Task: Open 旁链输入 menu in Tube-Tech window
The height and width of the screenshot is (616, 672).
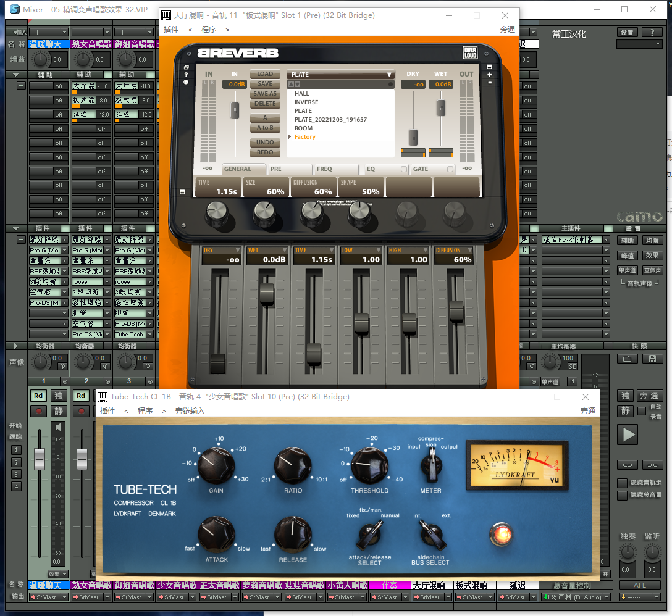Action: [190, 411]
